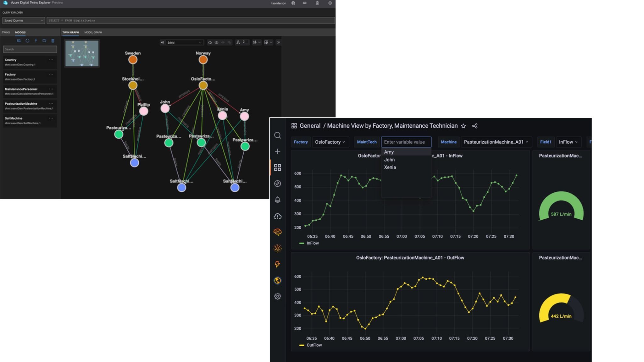Viewport: 644px width, 362px height.
Task: Click the share dashboard icon
Action: [x=475, y=126]
